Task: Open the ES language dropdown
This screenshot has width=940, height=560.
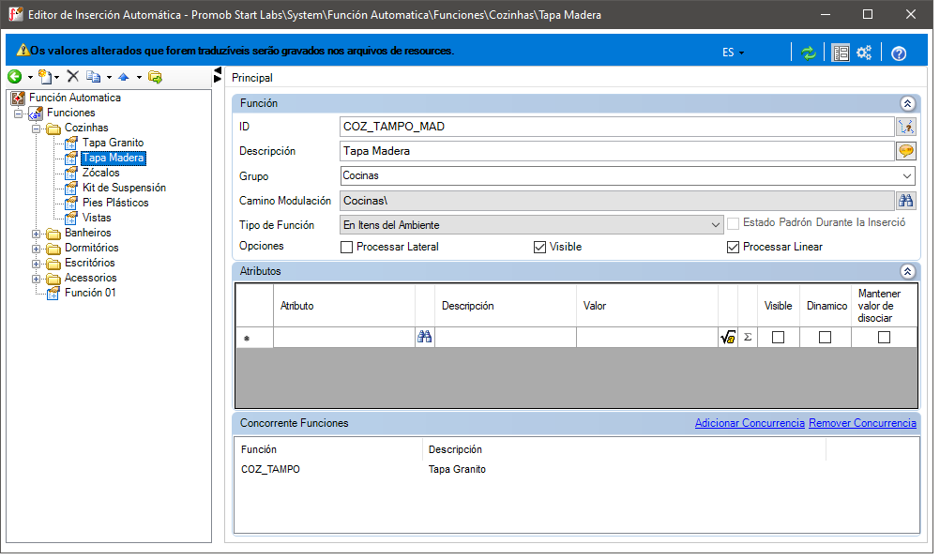Action: click(x=734, y=53)
